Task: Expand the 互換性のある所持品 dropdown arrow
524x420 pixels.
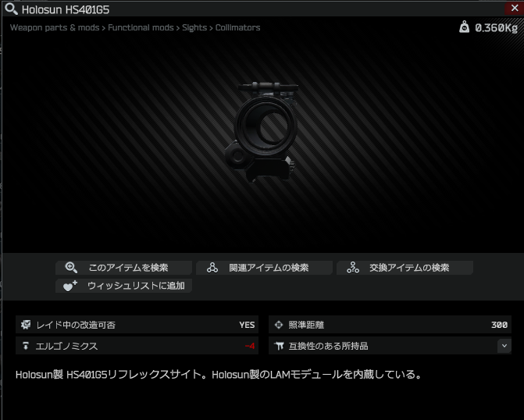Action: (x=504, y=346)
